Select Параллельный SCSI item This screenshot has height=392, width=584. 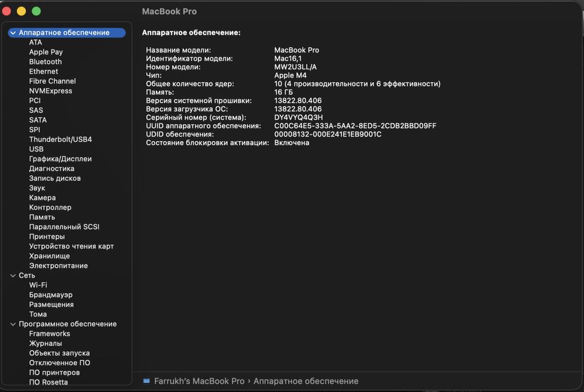[64, 226]
